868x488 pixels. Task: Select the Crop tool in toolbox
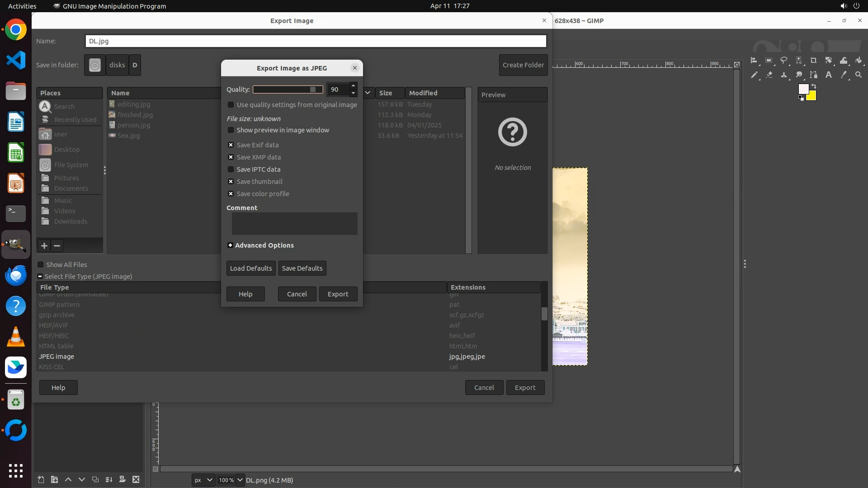813,61
